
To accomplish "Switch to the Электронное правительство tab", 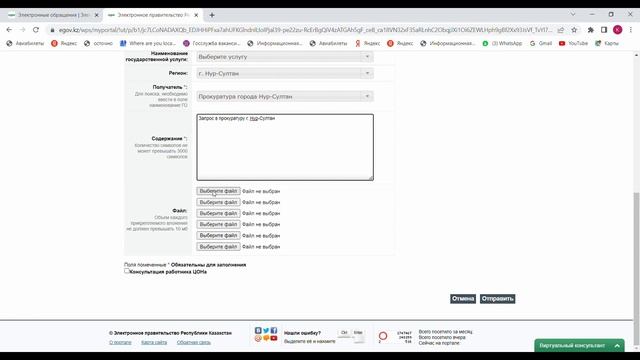I will coord(153,15).
